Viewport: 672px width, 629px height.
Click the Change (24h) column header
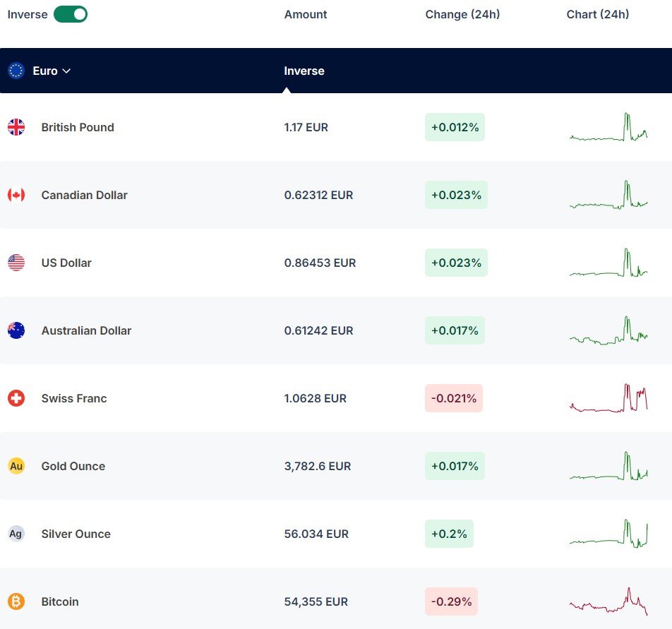(462, 14)
